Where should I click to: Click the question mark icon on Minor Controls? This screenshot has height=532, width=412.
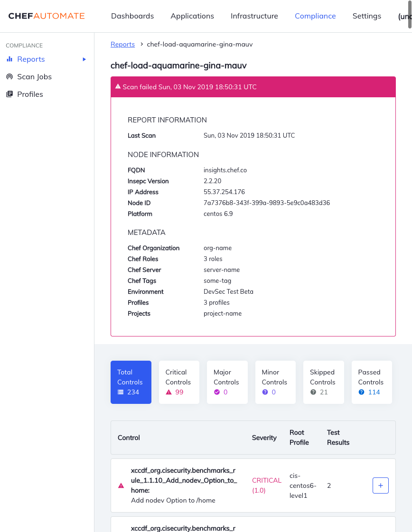pos(266,392)
